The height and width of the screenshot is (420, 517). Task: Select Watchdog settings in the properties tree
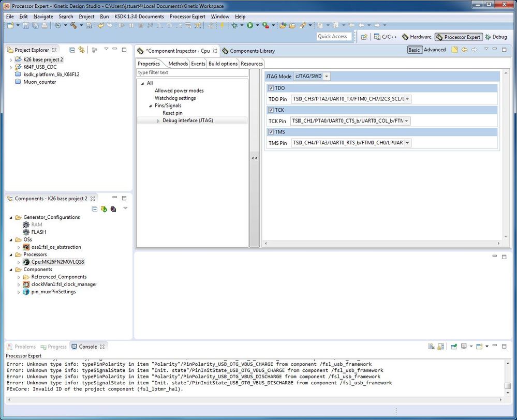[175, 98]
